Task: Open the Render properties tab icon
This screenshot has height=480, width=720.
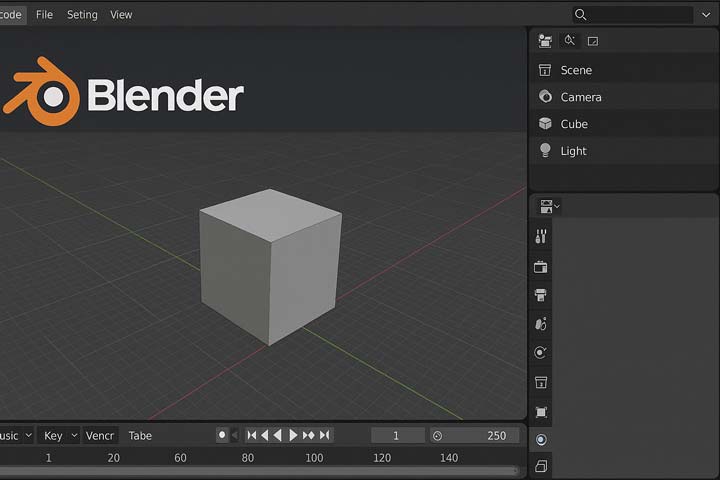Action: (541, 267)
